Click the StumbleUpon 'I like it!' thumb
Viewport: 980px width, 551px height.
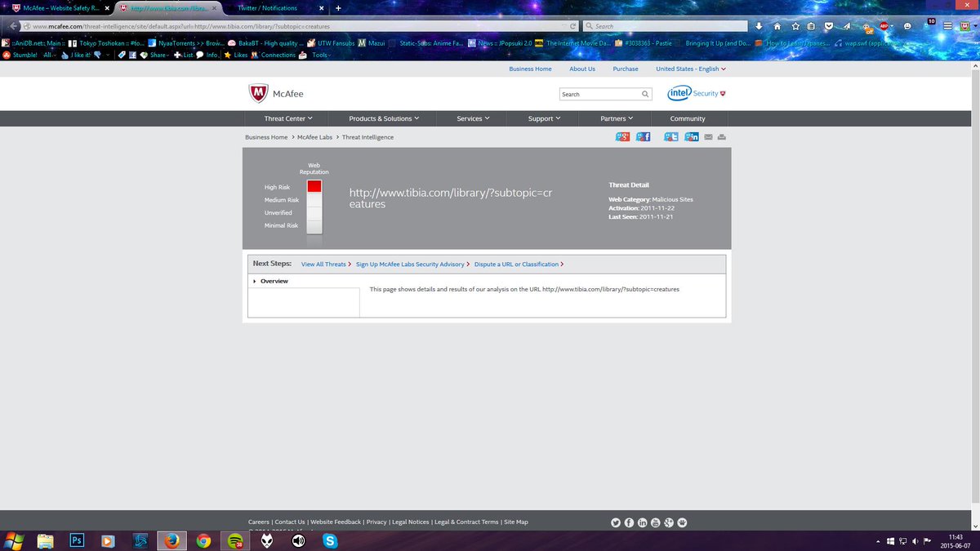pos(77,55)
